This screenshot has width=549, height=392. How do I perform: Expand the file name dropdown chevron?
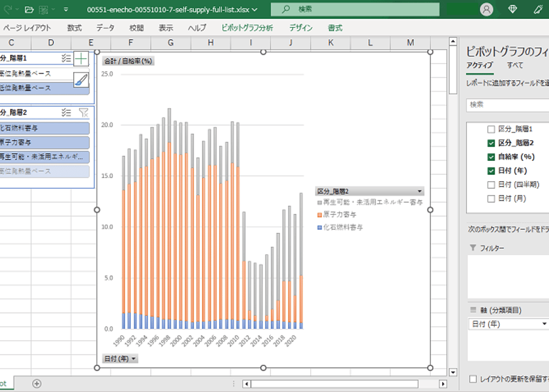tap(254, 10)
